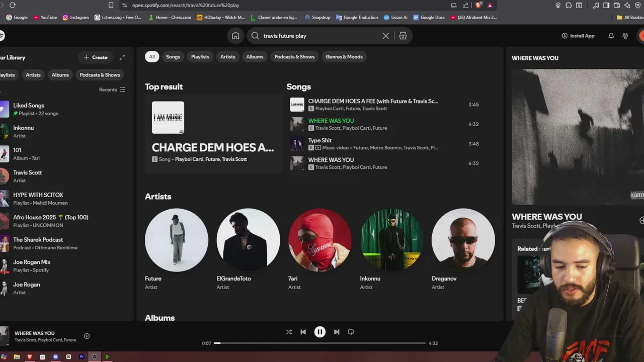Add WHERE WAS YOU to Liked Songs

(x=87, y=336)
